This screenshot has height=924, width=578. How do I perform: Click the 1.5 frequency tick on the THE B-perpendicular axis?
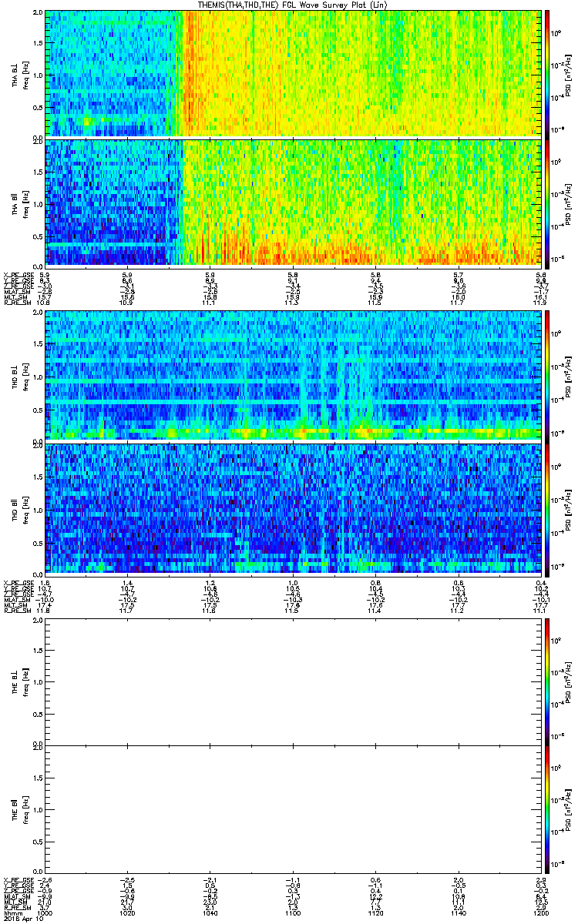click(36, 651)
